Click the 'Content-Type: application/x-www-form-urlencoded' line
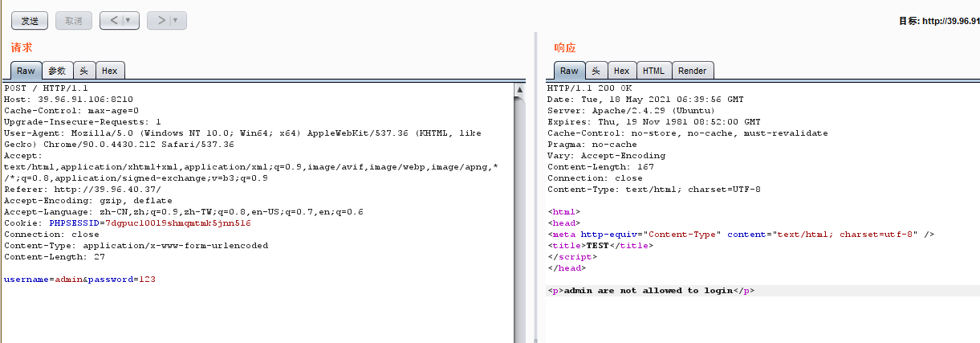 (x=136, y=246)
